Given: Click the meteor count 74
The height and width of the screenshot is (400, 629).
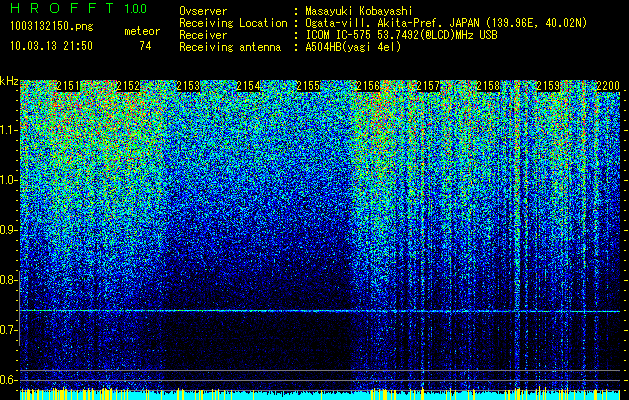Looking at the screenshot, I should 145,46.
